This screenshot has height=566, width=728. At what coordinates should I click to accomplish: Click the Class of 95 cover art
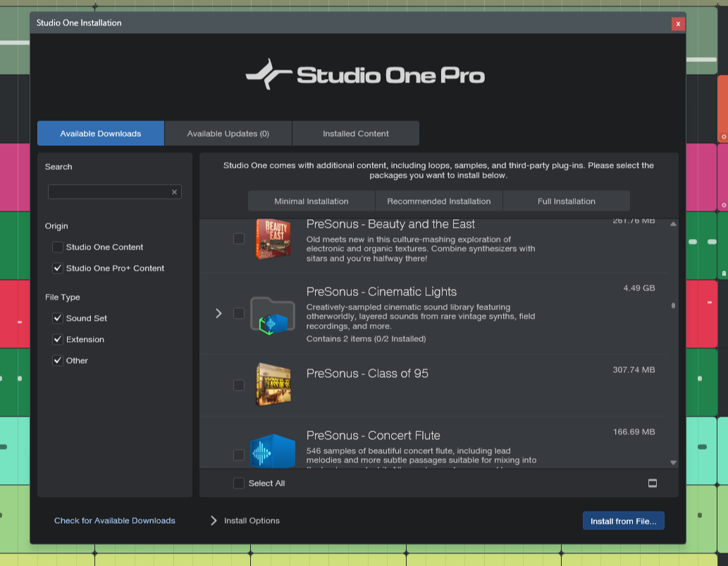(x=273, y=384)
